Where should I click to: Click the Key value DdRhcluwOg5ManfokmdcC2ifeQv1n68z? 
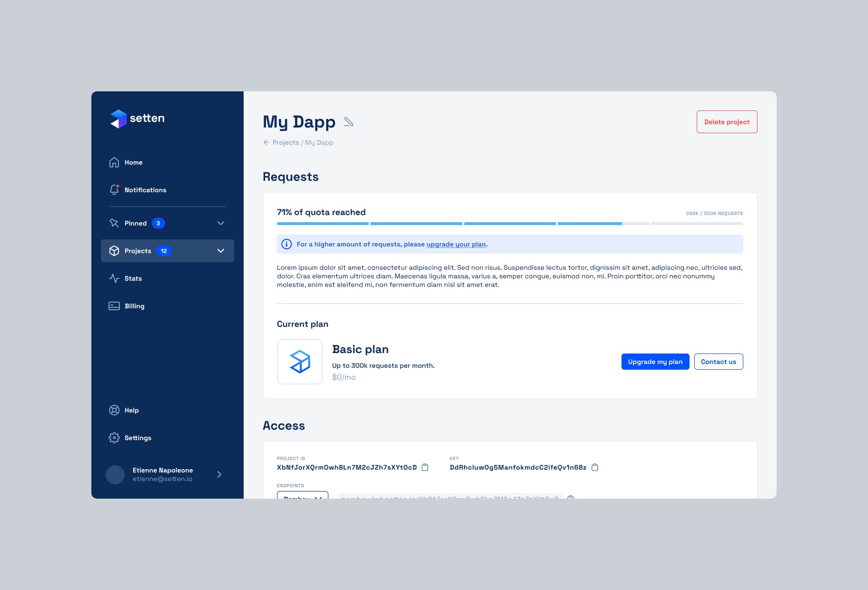pos(518,467)
